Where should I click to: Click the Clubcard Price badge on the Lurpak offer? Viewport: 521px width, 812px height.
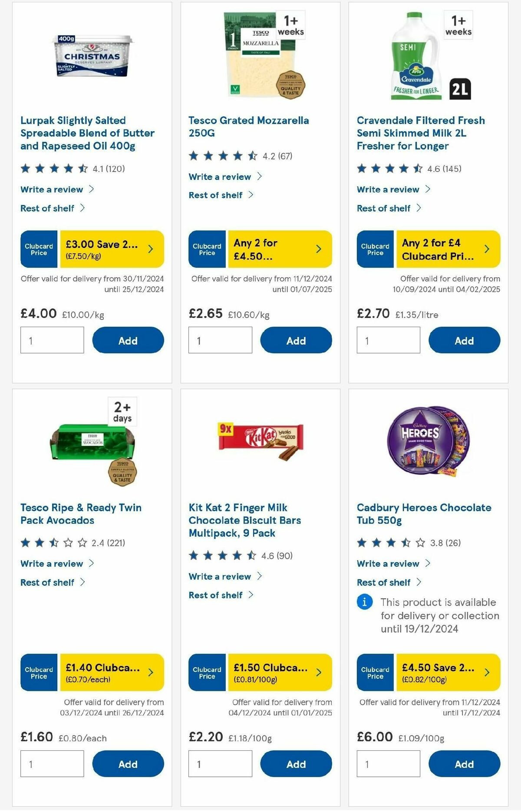38,249
